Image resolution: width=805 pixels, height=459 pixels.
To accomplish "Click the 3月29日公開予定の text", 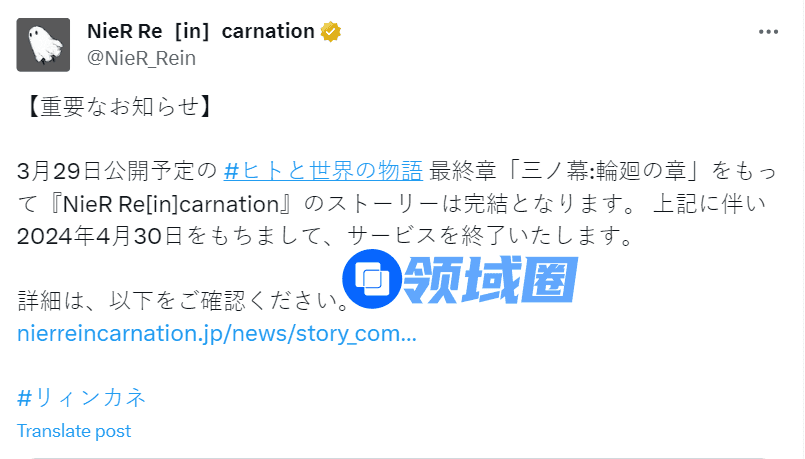I will (x=117, y=170).
